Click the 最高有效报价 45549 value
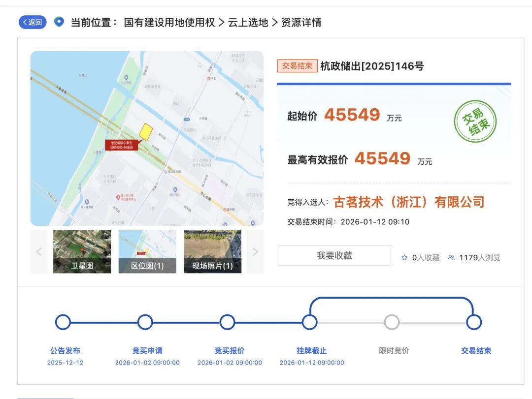Screen dimensions: 532x399 [x=382, y=158]
